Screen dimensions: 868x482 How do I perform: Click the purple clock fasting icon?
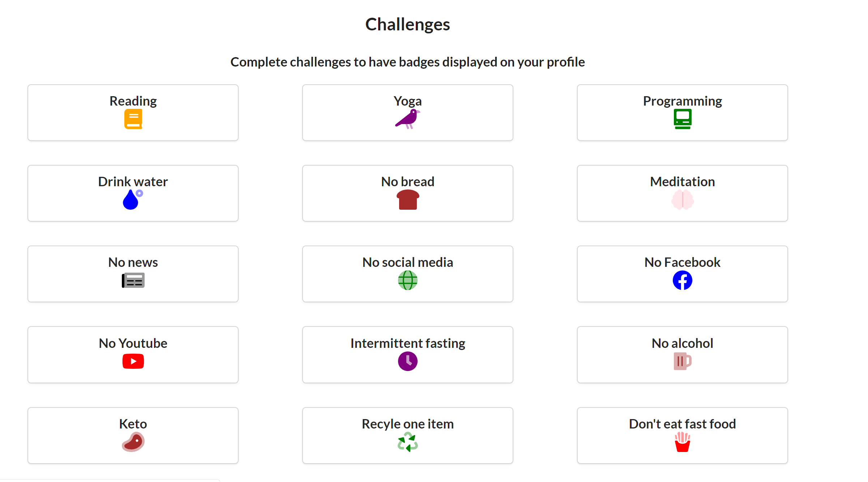pos(407,361)
